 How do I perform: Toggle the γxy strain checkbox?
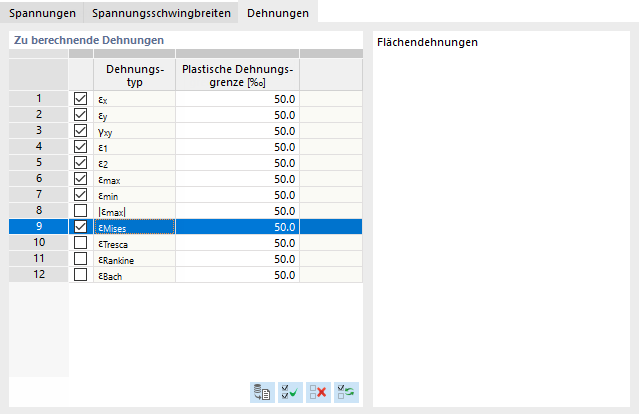click(x=81, y=131)
